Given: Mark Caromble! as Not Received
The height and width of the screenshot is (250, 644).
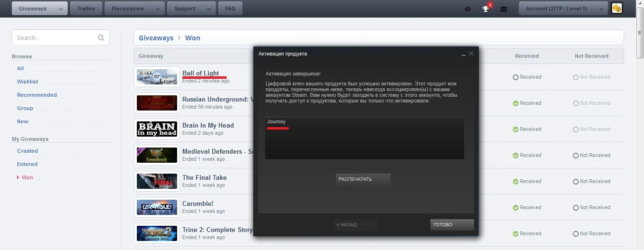Looking at the screenshot, I should coord(591,207).
